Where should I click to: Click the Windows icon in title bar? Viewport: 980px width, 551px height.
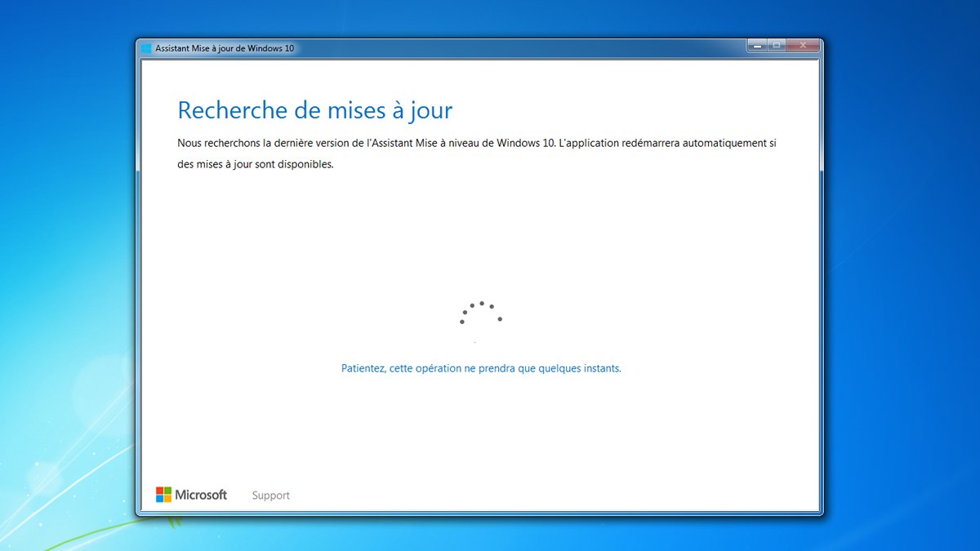(x=147, y=49)
